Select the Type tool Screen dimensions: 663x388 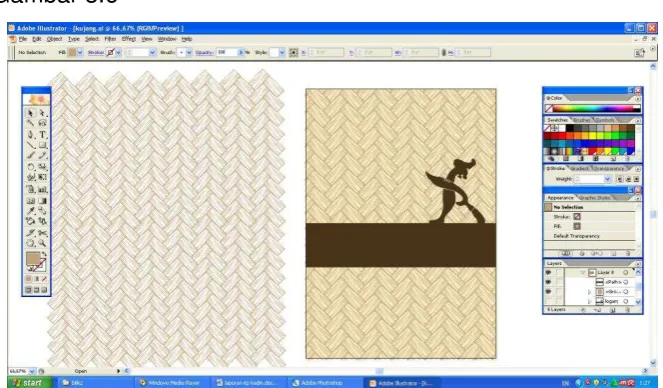point(42,135)
